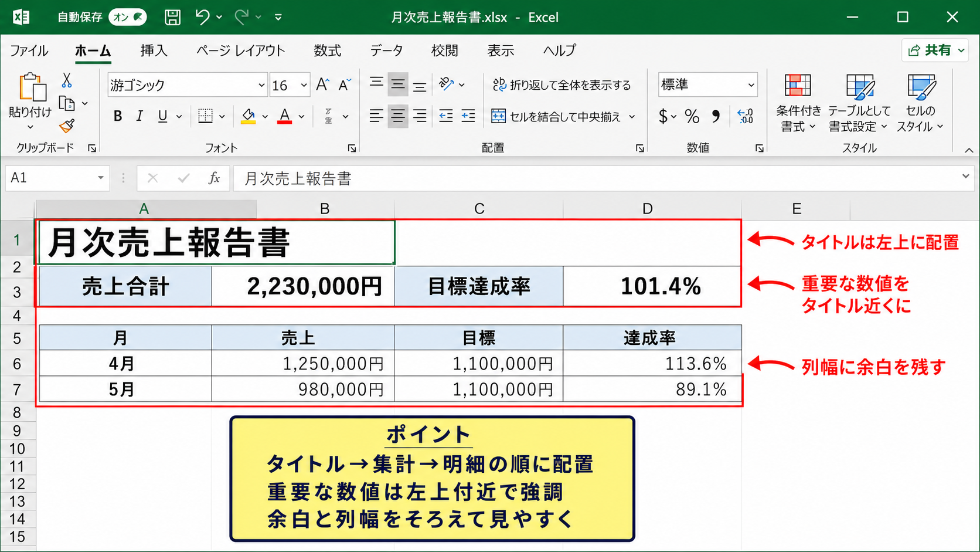This screenshot has width=980, height=552.
Task: Click the furigana phonetic guide icon
Action: pyautogui.click(x=328, y=116)
